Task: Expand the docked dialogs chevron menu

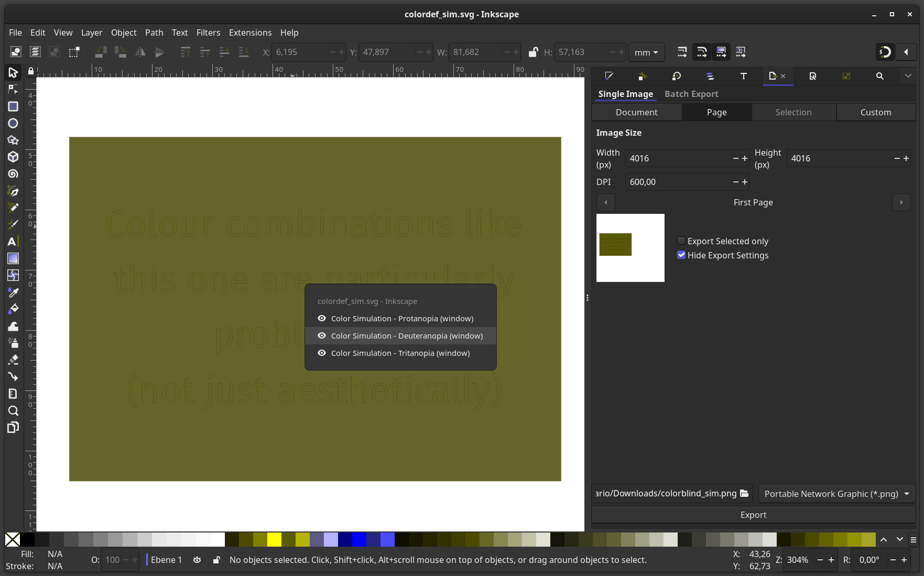Action: point(908,76)
